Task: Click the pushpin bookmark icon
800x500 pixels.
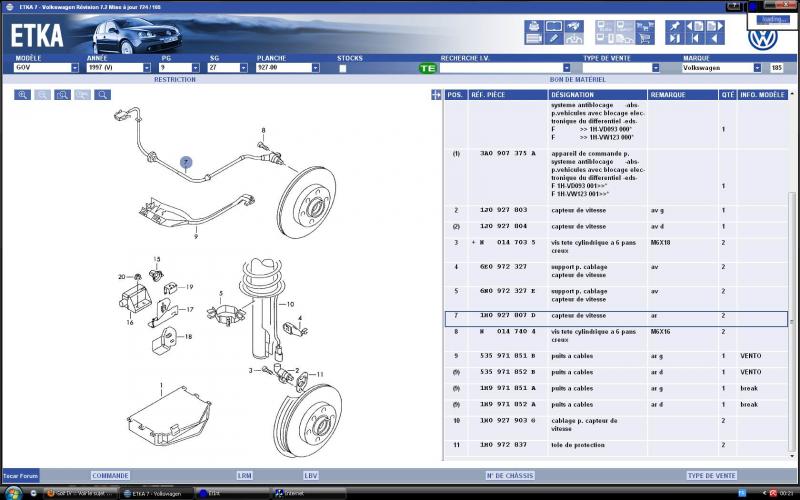Action: point(675,26)
